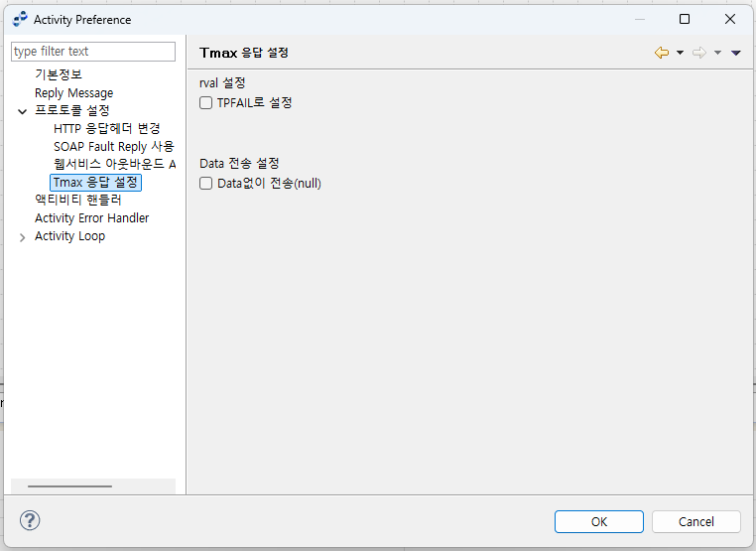Click the Activity Preference window app icon

[x=20, y=19]
